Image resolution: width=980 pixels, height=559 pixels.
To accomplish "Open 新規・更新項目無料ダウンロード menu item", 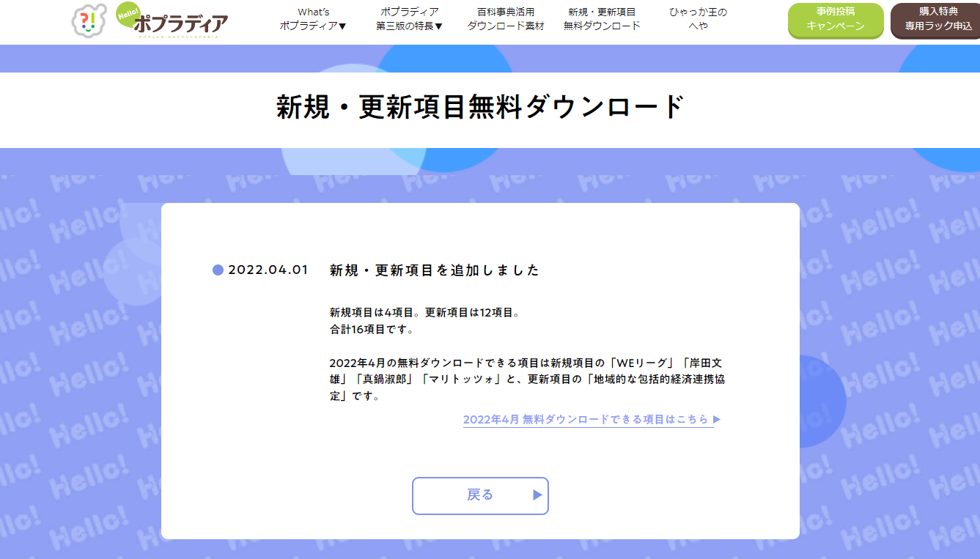I will [602, 19].
